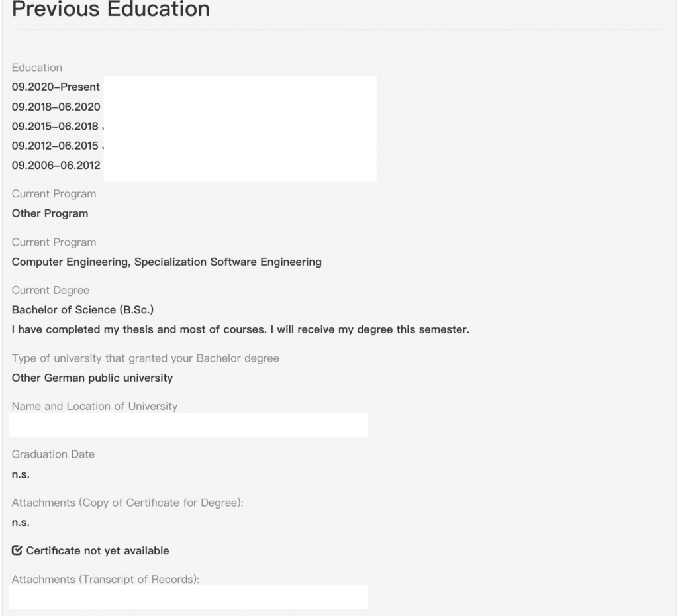Click Other German public university value

tap(92, 378)
